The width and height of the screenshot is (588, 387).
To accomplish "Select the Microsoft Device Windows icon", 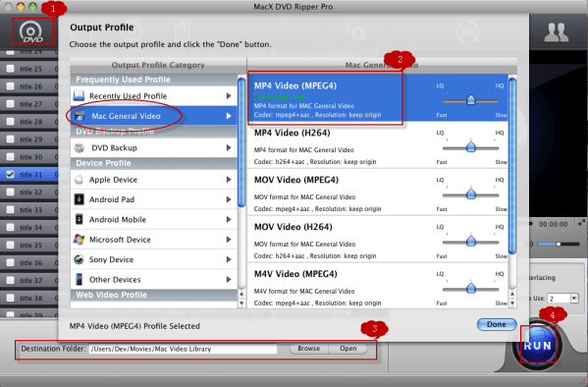I will pyautogui.click(x=80, y=239).
